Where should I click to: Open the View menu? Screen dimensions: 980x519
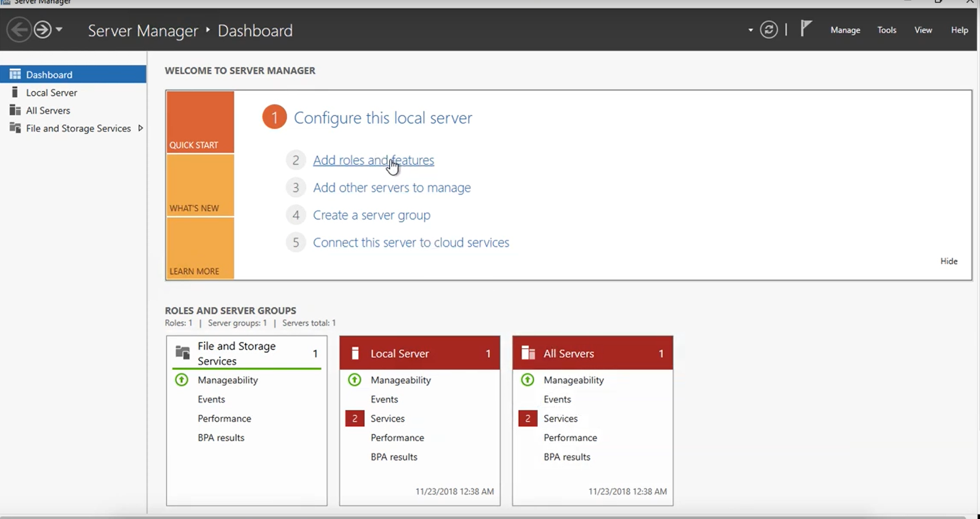pos(923,30)
